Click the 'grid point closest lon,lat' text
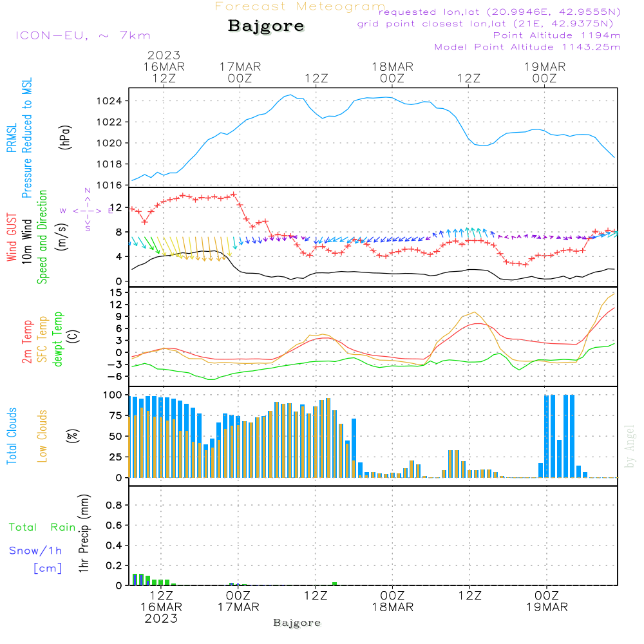 click(x=485, y=24)
